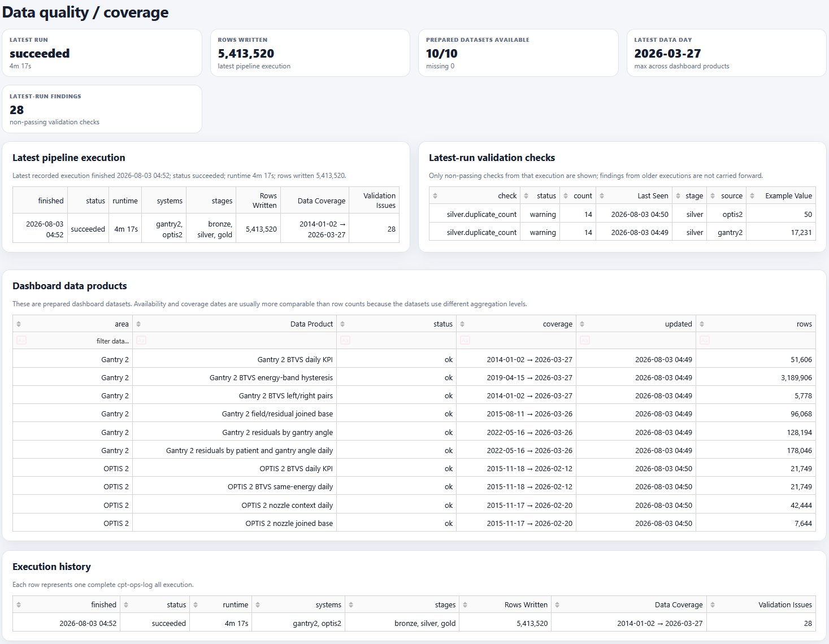Sort data products by updated column

[582, 324]
